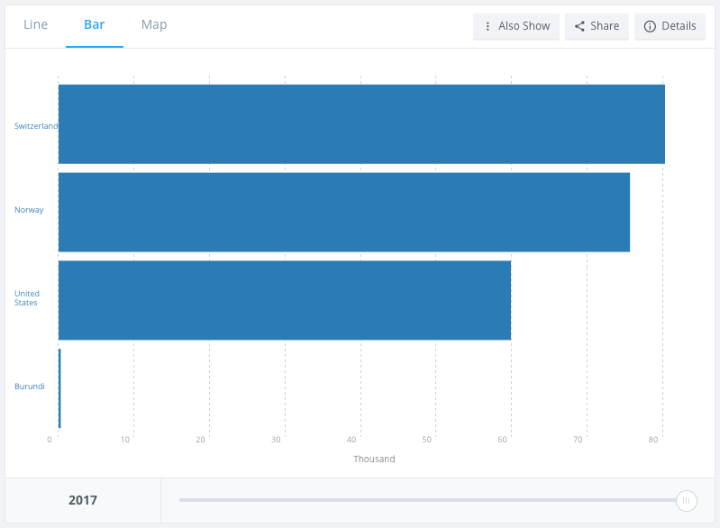Click the Switzerland bar in the chart
The height and width of the screenshot is (528, 720).
361,124
